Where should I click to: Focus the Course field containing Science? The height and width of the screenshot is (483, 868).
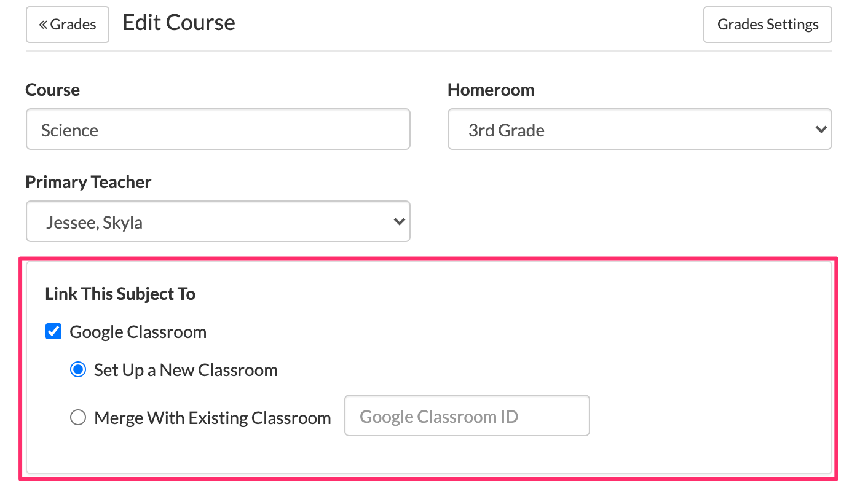coord(218,130)
